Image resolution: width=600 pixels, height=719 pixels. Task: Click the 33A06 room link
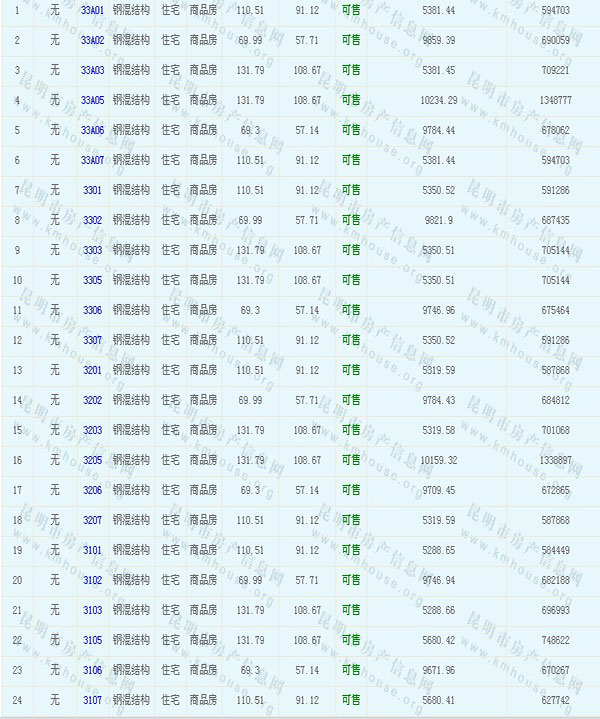click(x=92, y=130)
